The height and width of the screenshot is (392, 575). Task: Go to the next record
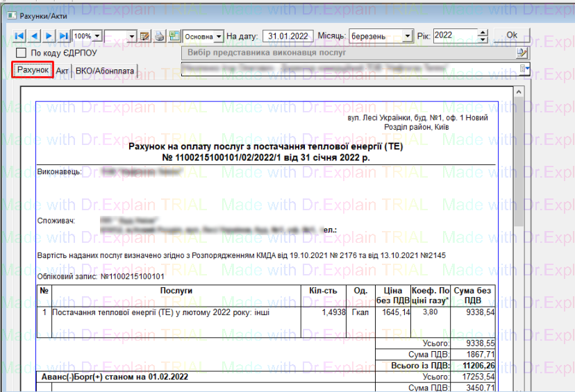point(49,35)
